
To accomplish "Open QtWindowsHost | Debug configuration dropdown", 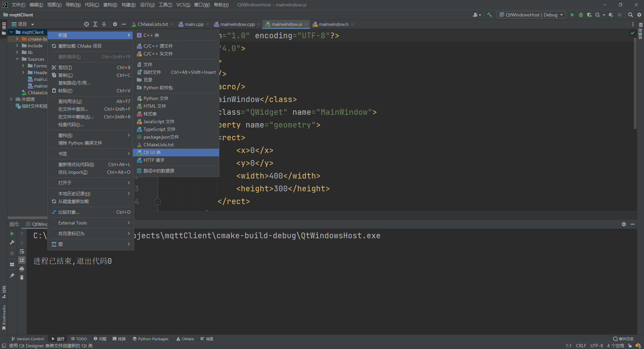I will [531, 15].
